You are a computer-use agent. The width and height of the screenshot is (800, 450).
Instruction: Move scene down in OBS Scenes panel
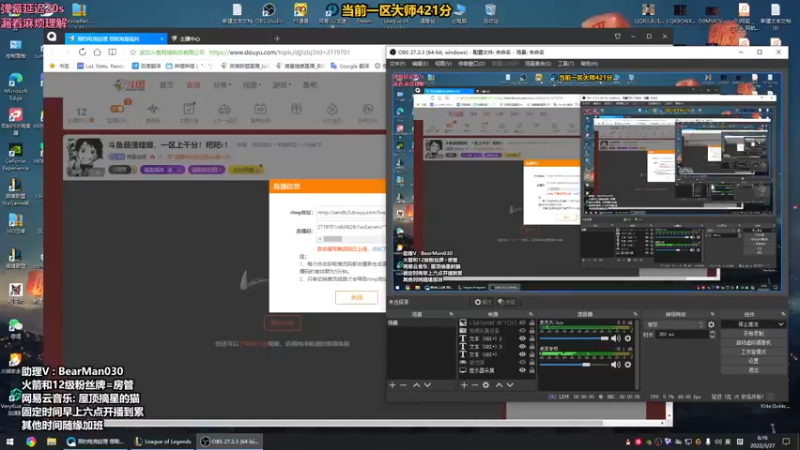[x=428, y=385]
